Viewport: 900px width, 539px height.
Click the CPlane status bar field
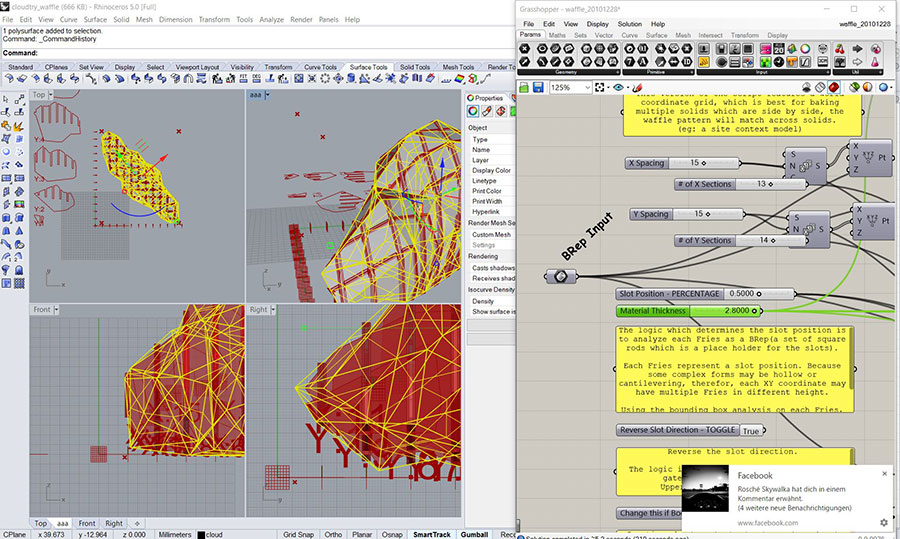coord(14,534)
